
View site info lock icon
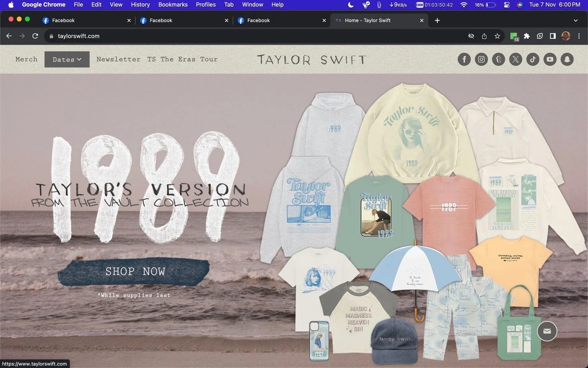tap(51, 36)
